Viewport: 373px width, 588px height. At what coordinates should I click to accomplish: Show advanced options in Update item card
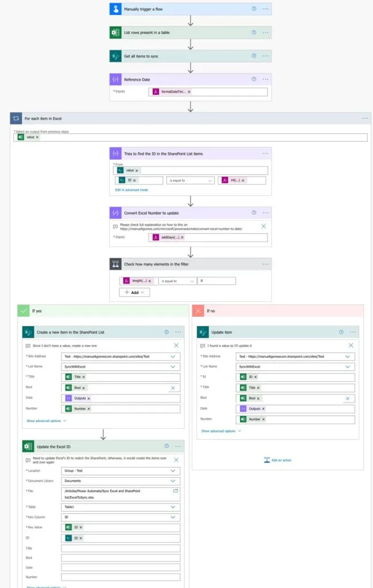click(221, 431)
